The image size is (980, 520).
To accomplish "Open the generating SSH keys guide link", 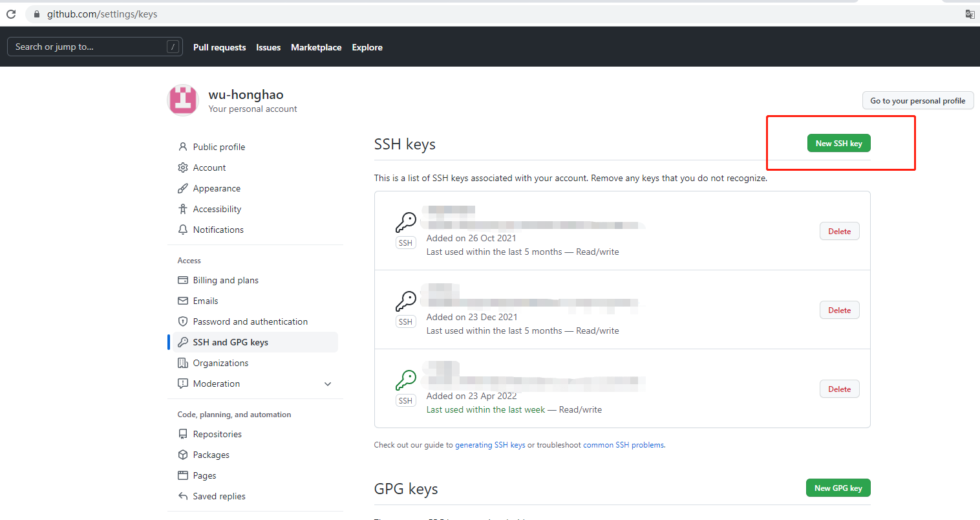I will [490, 445].
